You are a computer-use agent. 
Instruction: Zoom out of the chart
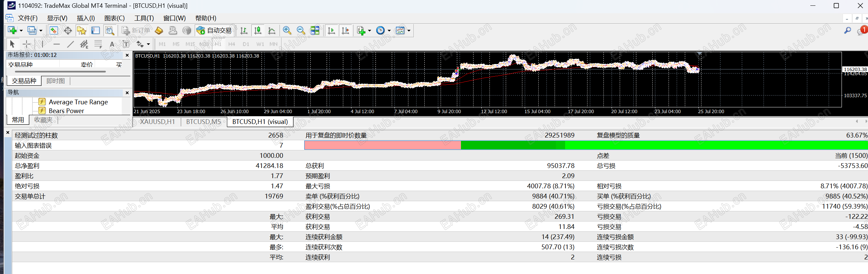[301, 30]
